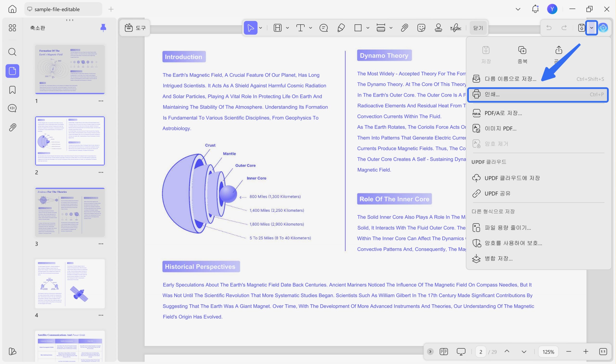Expand the rectangle shape dropdown arrow
Image resolution: width=616 pixels, height=364 pixels.
(367, 28)
